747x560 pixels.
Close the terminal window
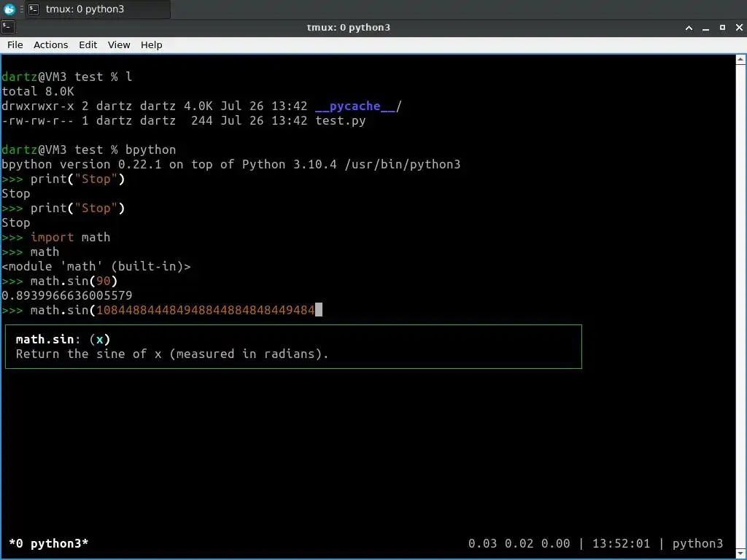coord(739,28)
